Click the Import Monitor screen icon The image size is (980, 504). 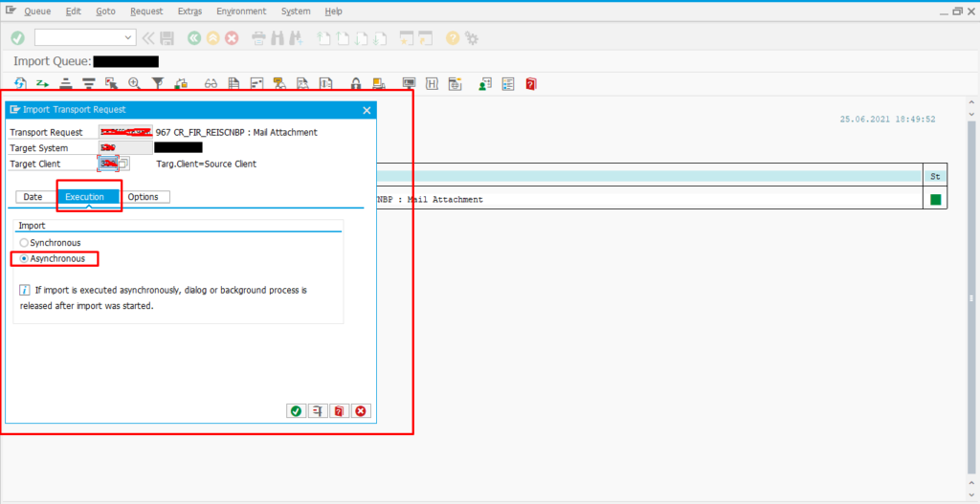point(409,84)
